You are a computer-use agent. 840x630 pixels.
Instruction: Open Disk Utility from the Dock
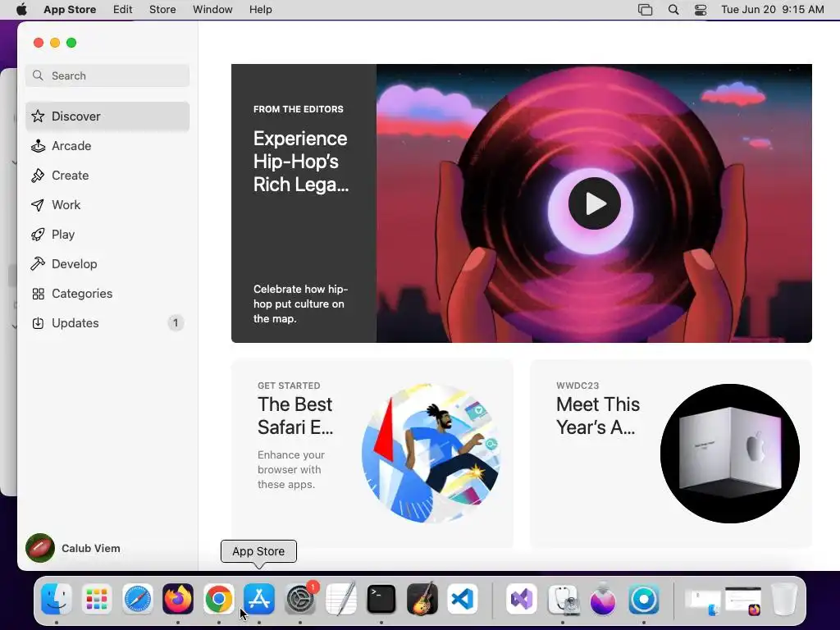[x=563, y=599]
